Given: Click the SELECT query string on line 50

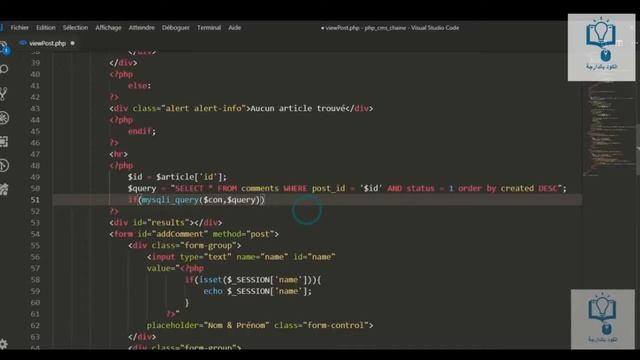Looking at the screenshot, I should click(366, 189).
